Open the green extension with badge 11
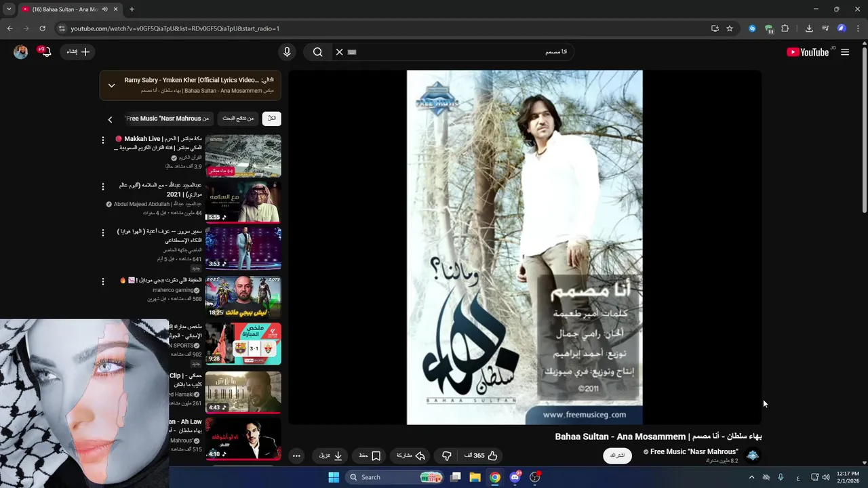 pos(769,28)
